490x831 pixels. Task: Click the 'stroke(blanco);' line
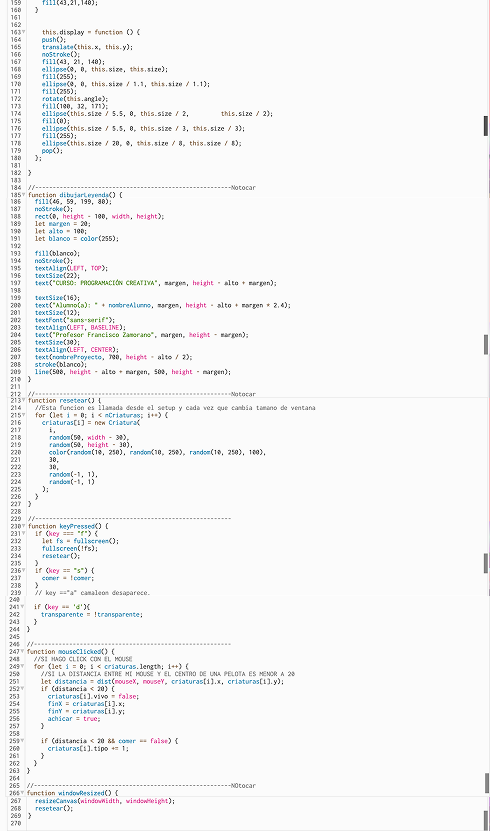tap(61, 365)
